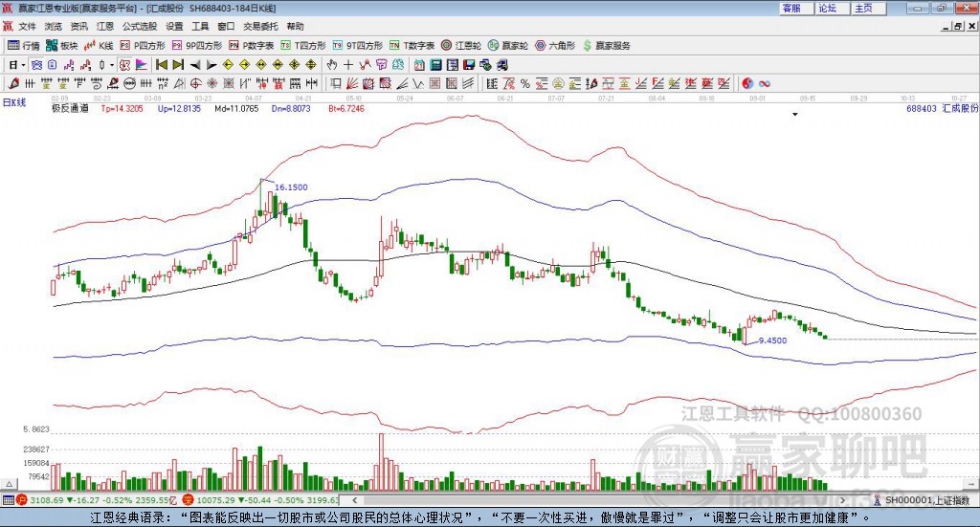Screen dimensions: 980x527
Task: Click the 极反通道 indicator name
Action: pos(70,109)
